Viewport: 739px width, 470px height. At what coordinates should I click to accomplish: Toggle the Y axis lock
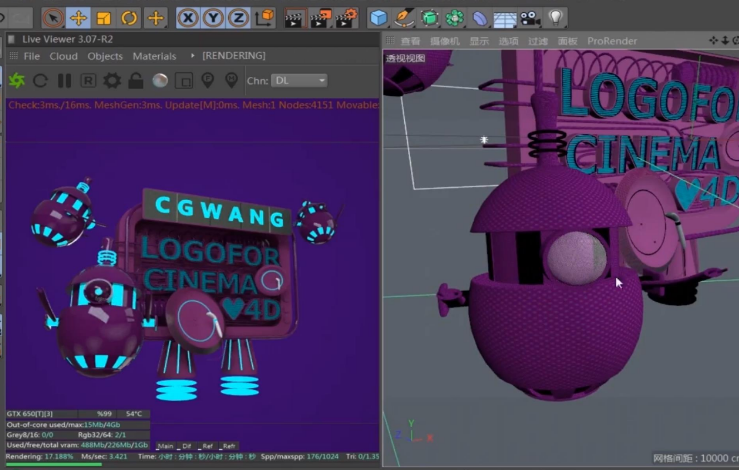tap(212, 17)
